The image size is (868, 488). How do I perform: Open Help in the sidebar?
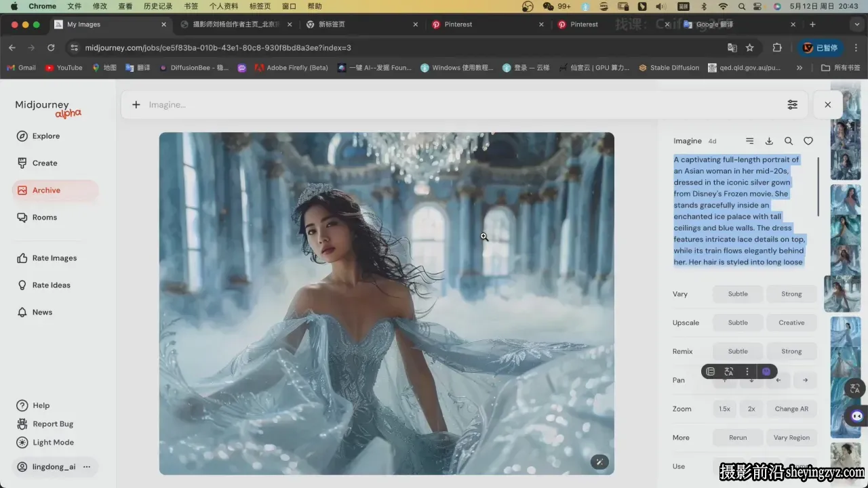point(33,405)
